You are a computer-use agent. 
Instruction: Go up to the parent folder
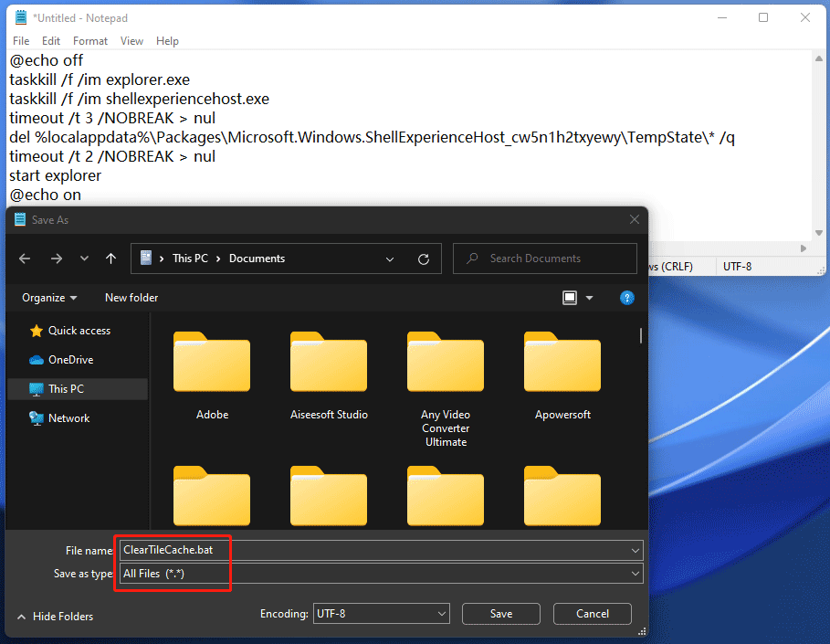pos(110,259)
